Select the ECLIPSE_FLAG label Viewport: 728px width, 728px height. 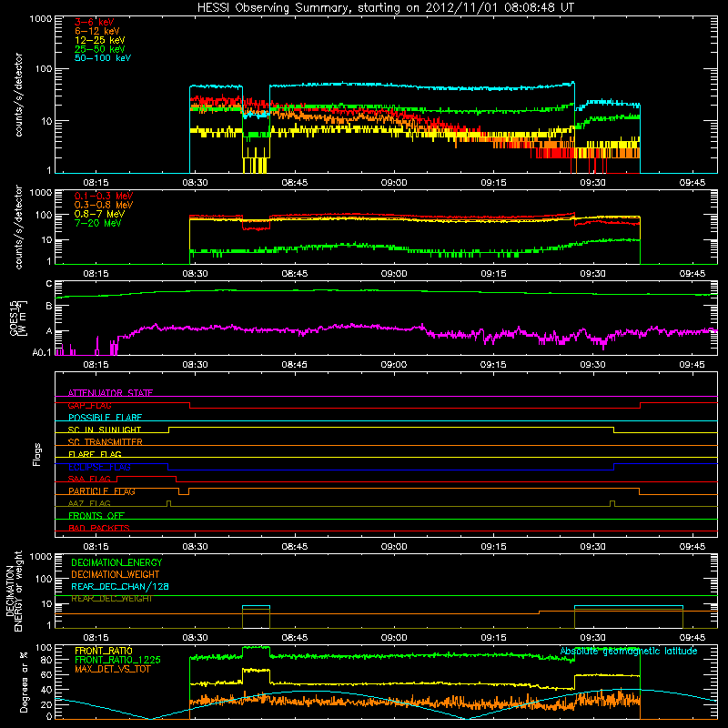click(99, 467)
